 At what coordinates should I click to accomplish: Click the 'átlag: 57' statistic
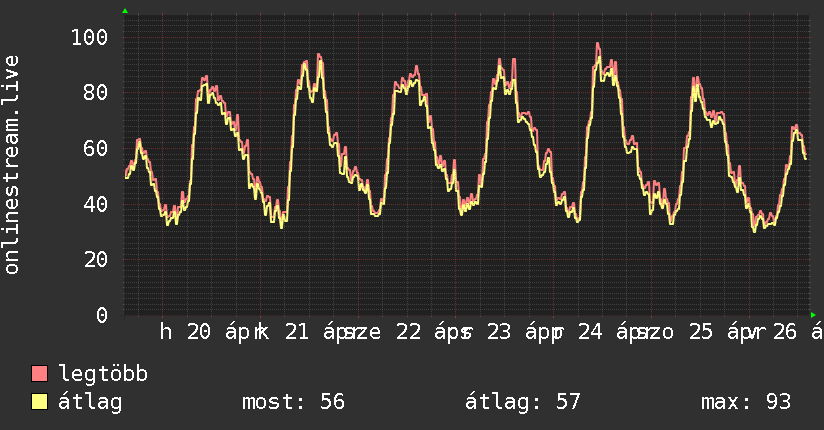tap(522, 402)
